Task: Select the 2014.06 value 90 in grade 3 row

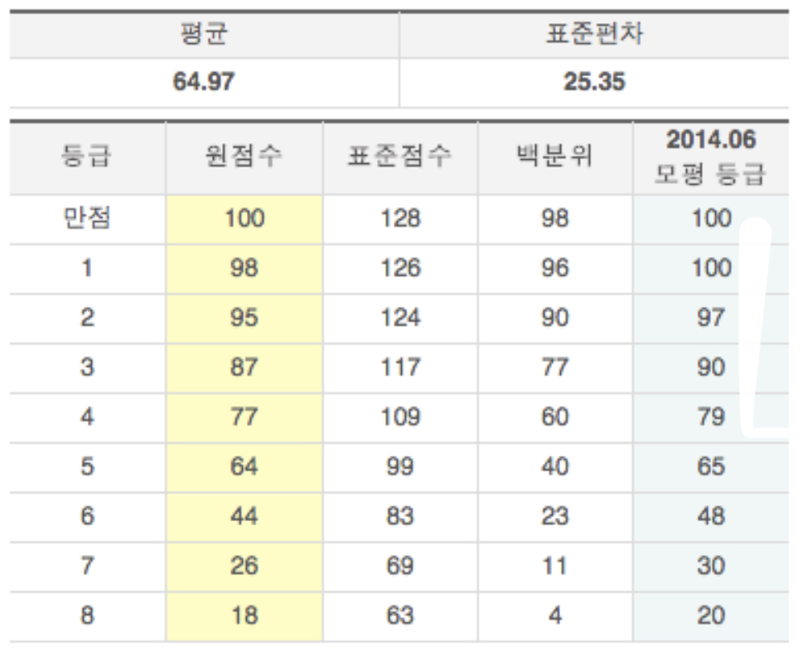Action: 711,368
